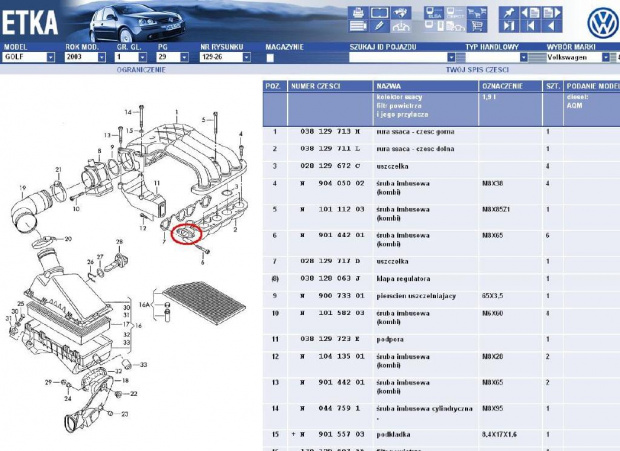The width and height of the screenshot is (620, 451).
Task: Go to previous page document icon
Action: 530,13
